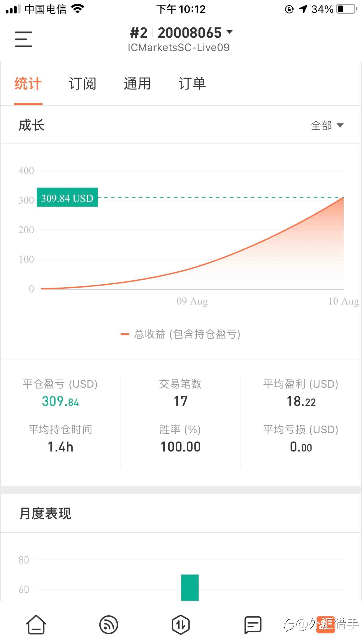Open the hamburger side menu
The image size is (362, 644).
tap(24, 39)
